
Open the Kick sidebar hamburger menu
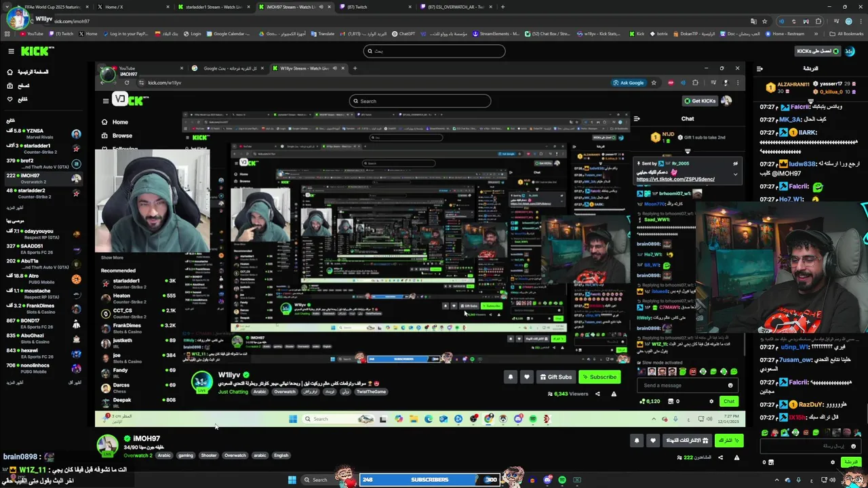[x=11, y=51]
